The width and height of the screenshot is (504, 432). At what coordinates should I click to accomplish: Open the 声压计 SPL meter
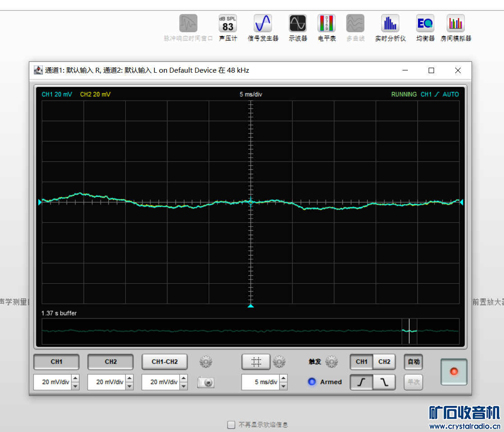pyautogui.click(x=228, y=23)
